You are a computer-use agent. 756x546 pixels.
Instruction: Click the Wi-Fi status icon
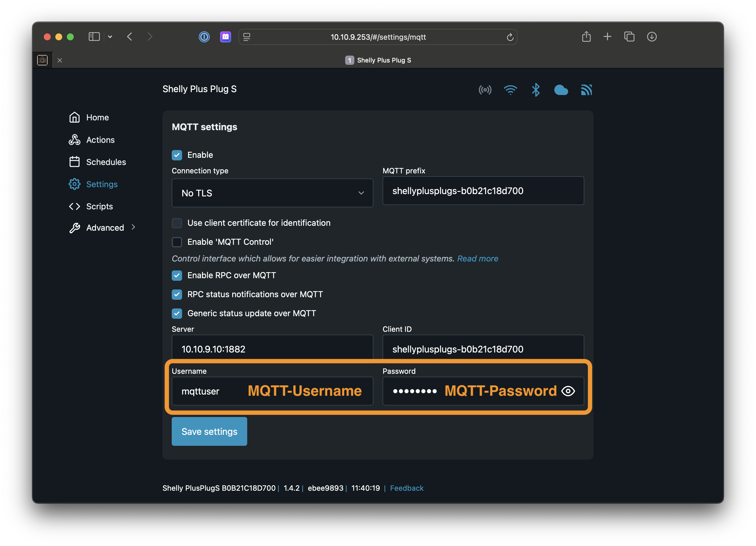pos(510,90)
